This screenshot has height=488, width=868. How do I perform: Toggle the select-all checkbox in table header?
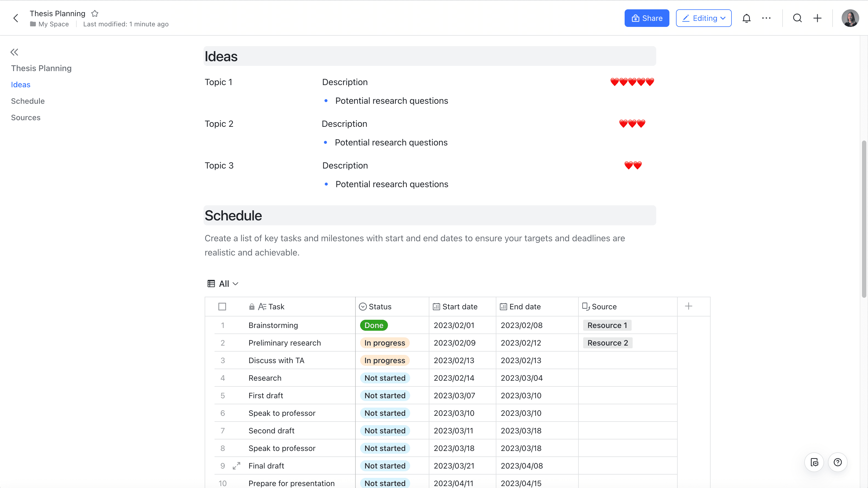click(222, 307)
